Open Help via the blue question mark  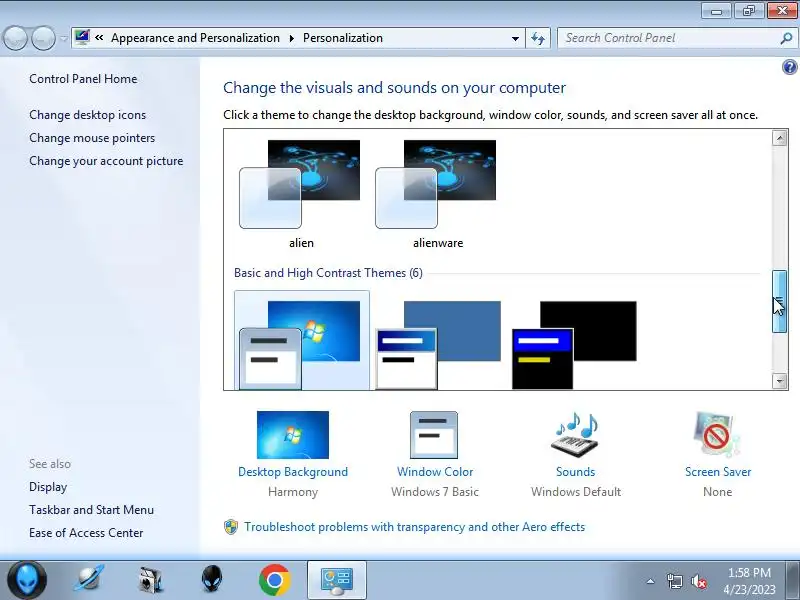coord(789,67)
